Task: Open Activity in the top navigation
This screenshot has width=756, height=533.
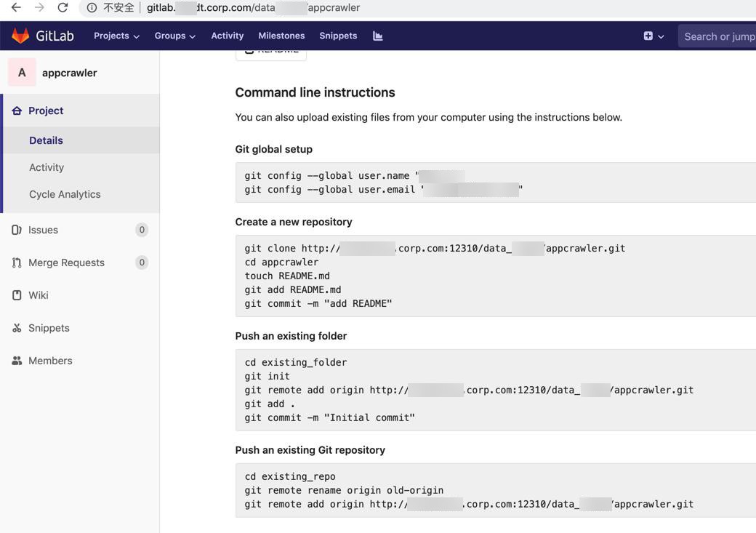Action: [x=227, y=36]
